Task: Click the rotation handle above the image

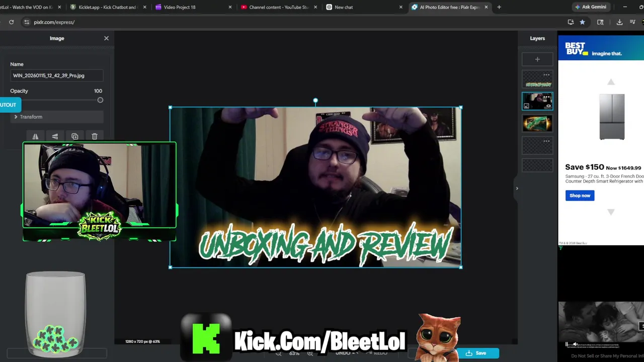Action: (x=315, y=101)
